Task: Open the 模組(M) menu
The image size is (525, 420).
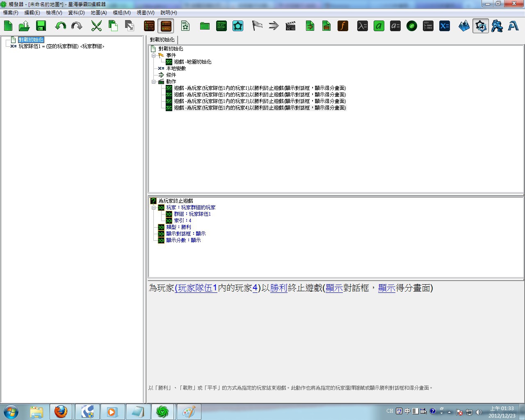Action: (x=122, y=13)
